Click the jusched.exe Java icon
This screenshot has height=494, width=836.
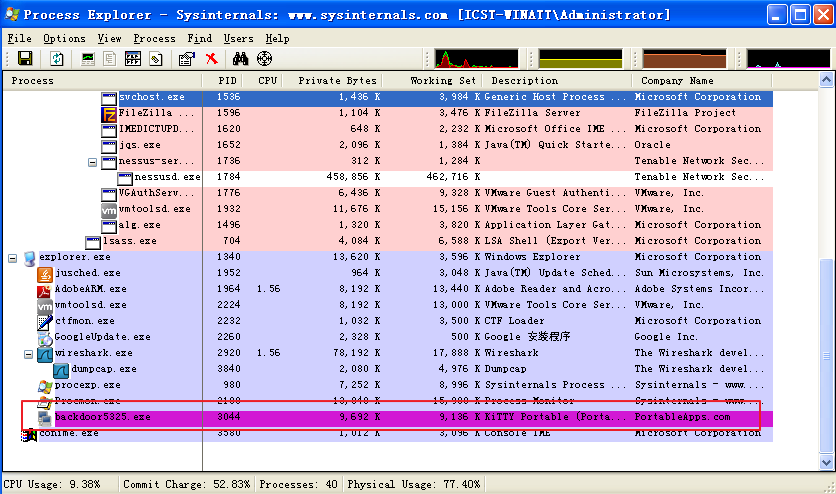coord(45,274)
